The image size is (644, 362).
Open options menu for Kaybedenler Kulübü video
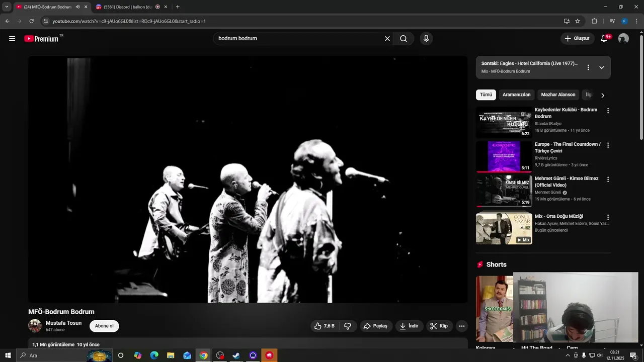(x=608, y=111)
